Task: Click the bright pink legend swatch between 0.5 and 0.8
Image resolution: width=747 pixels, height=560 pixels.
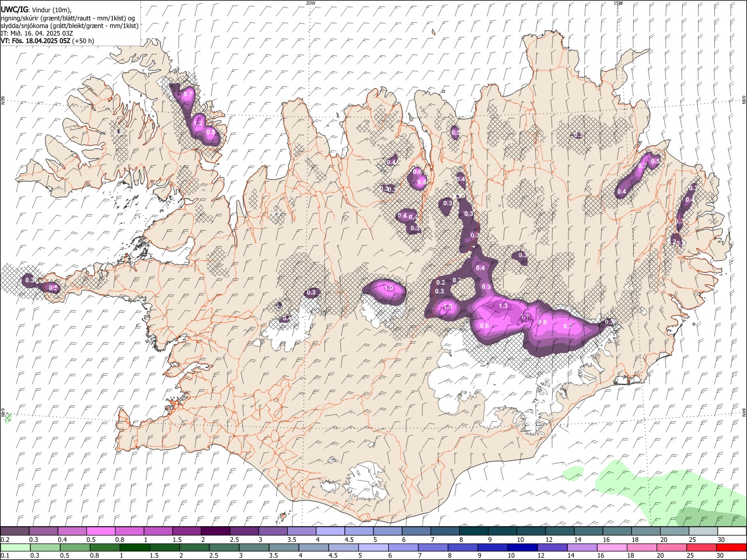Action: click(x=100, y=531)
